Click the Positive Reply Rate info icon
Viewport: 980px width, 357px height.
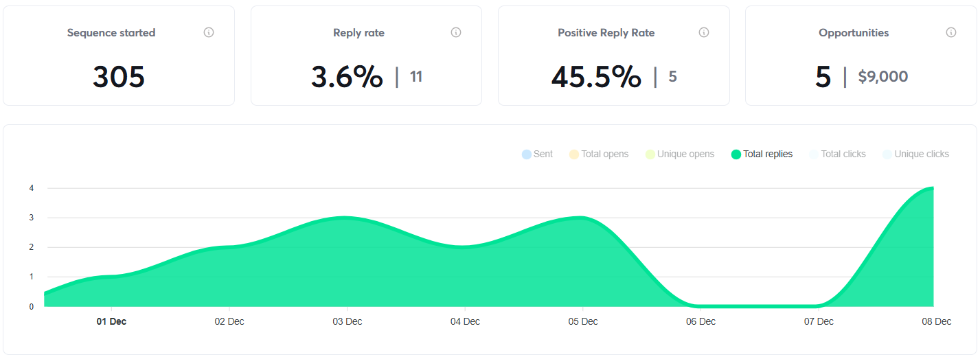[703, 32]
